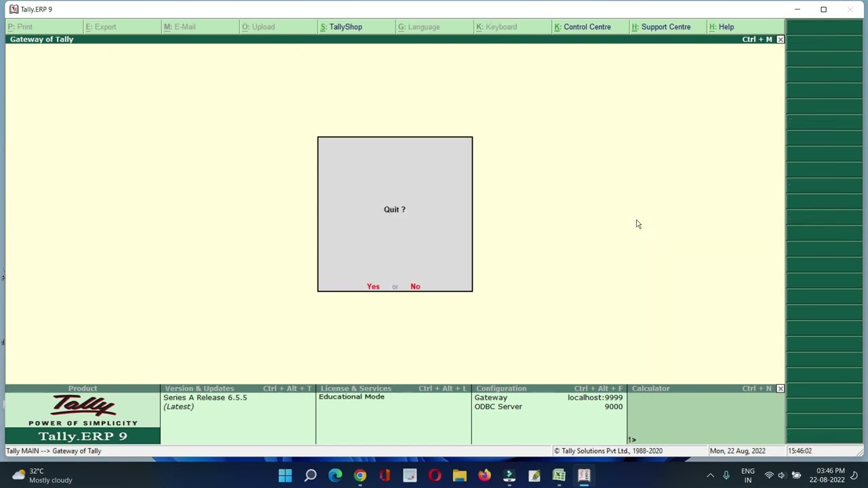
Task: Click the Tally.ERP 9 product logo
Action: tap(83, 419)
